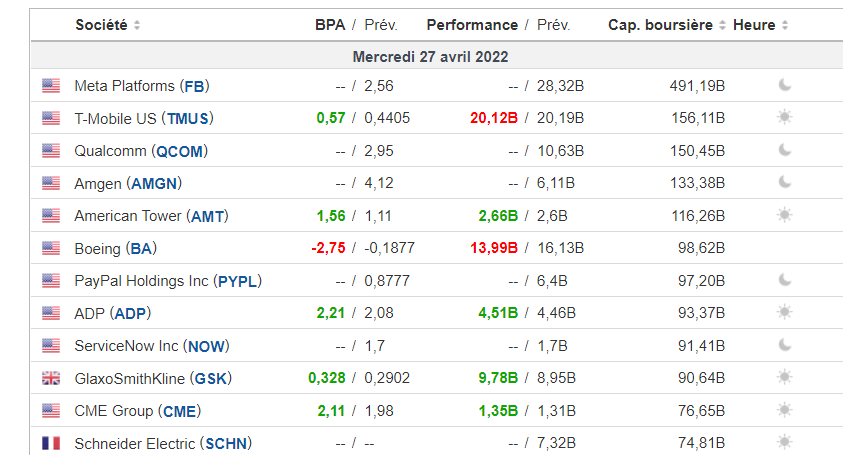Click the sun icon in the T-Mobile US row
Viewport: 843px width, 455px height.
click(785, 118)
